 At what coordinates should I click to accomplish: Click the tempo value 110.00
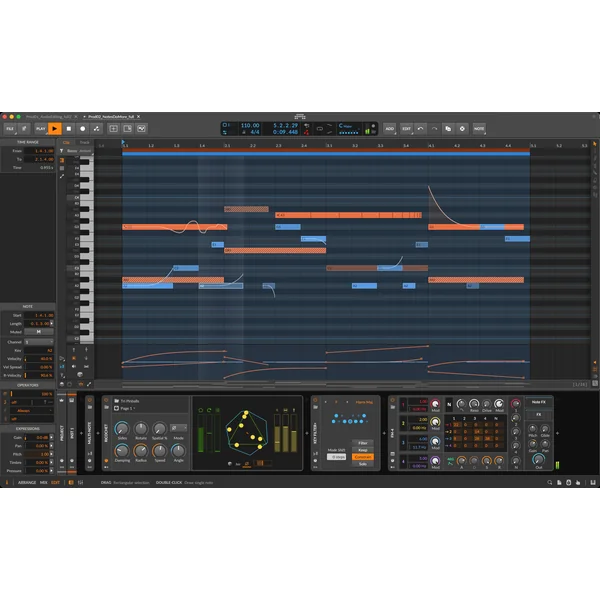click(250, 126)
